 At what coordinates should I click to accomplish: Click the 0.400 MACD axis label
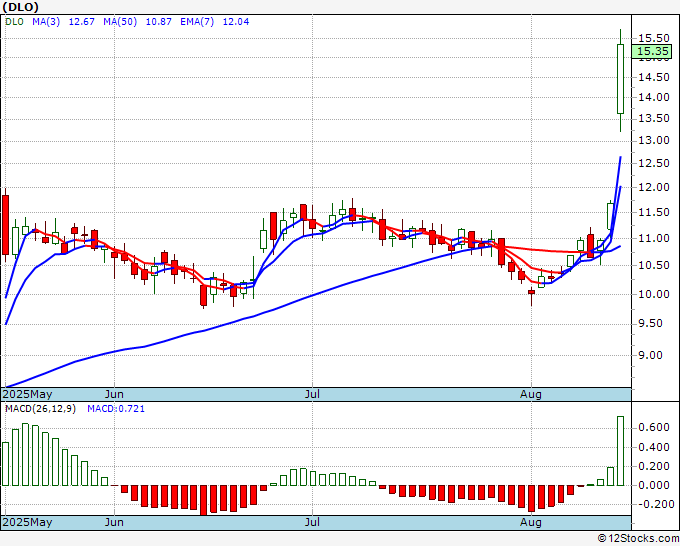[654, 447]
